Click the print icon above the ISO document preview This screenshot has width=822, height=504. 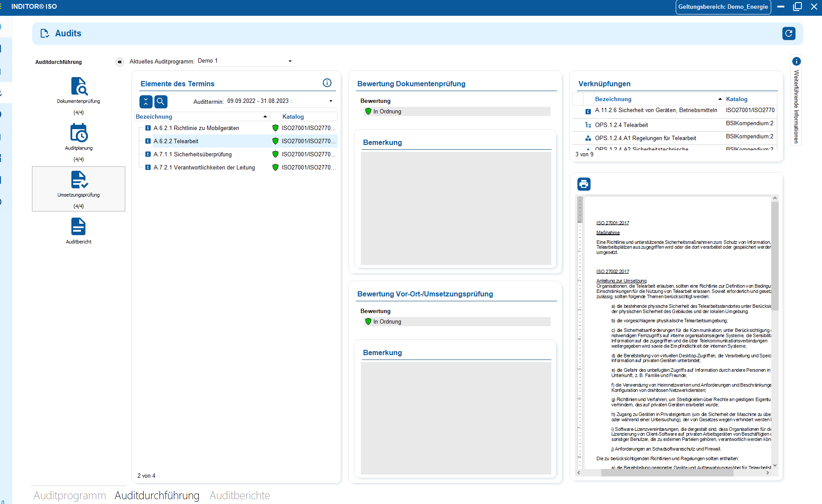click(x=583, y=184)
